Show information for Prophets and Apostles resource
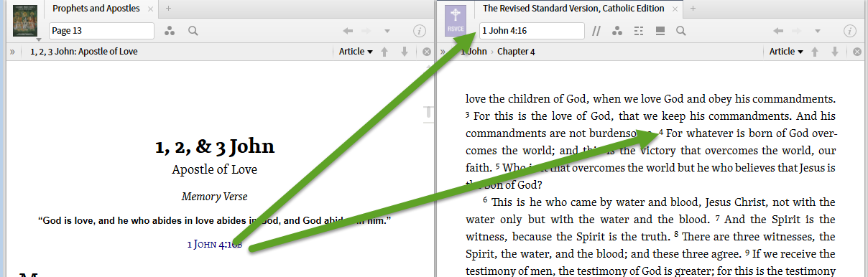 420,31
